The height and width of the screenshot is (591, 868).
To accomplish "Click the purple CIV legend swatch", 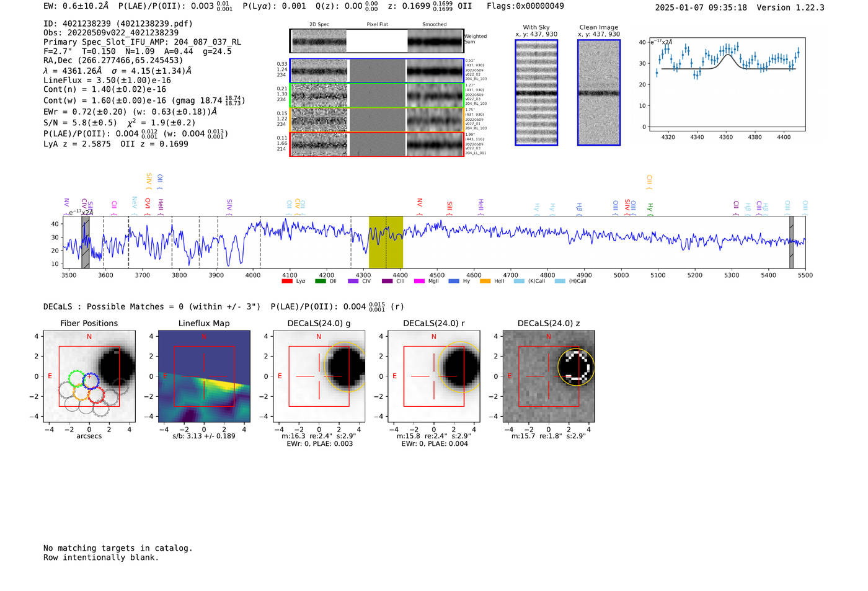I will 353,281.
